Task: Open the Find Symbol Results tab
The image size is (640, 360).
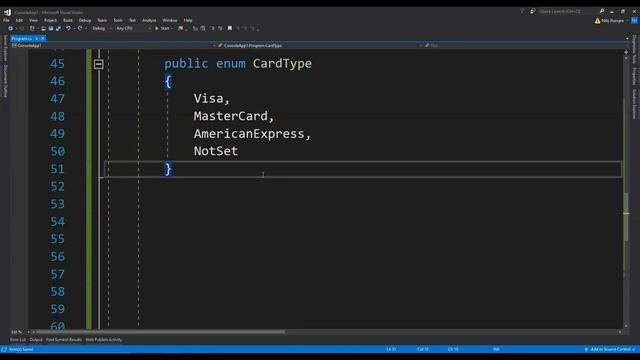Action: point(64,340)
